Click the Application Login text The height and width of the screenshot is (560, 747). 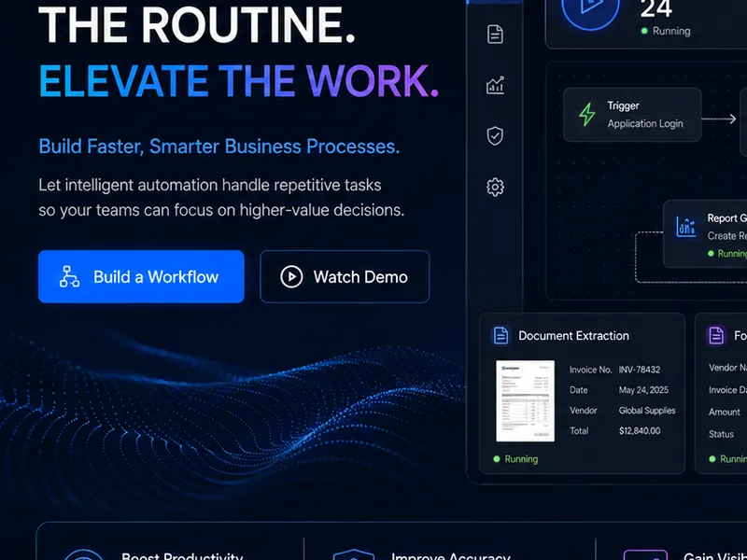pos(645,124)
